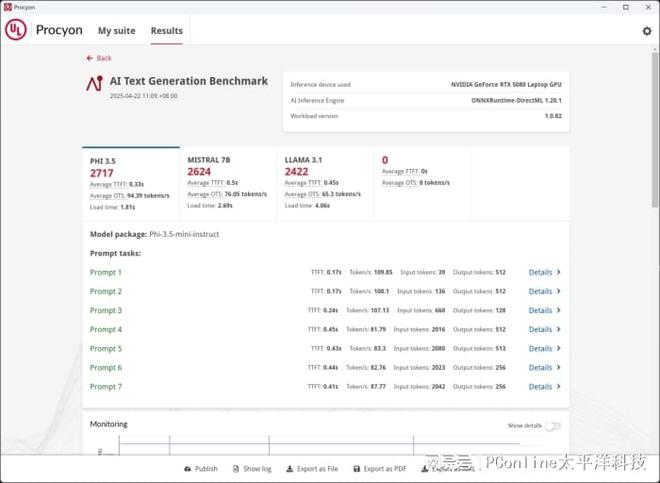Click the Export as PDF save icon
The width and height of the screenshot is (660, 483).
click(357, 469)
